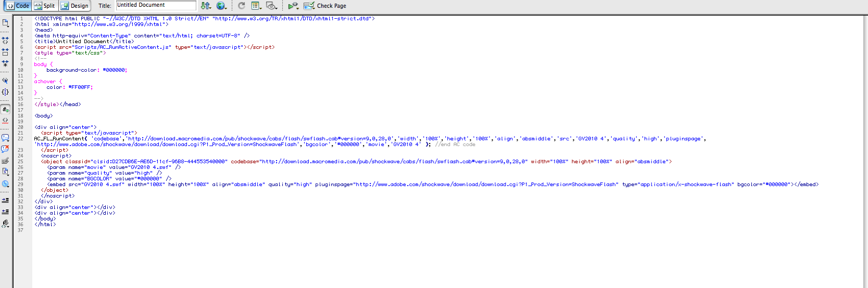The height and width of the screenshot is (288, 868).
Task: Click the background-color: #000000 line
Action: (86, 70)
